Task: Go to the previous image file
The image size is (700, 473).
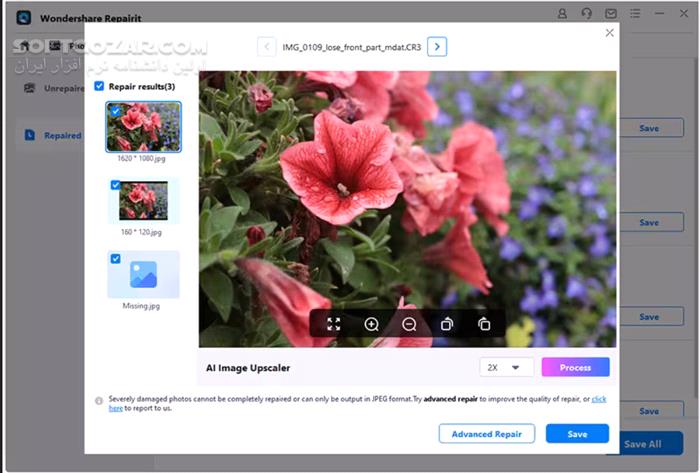Action: [x=267, y=47]
